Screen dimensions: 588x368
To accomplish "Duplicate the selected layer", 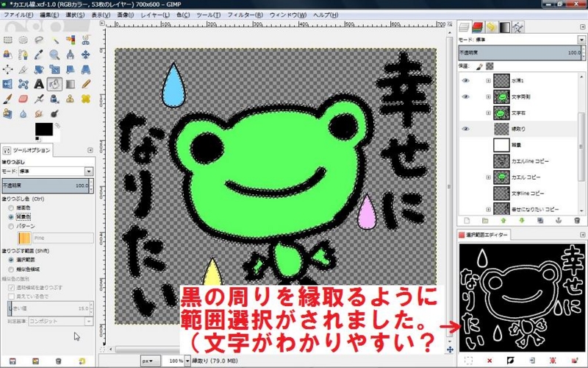I will [540, 221].
